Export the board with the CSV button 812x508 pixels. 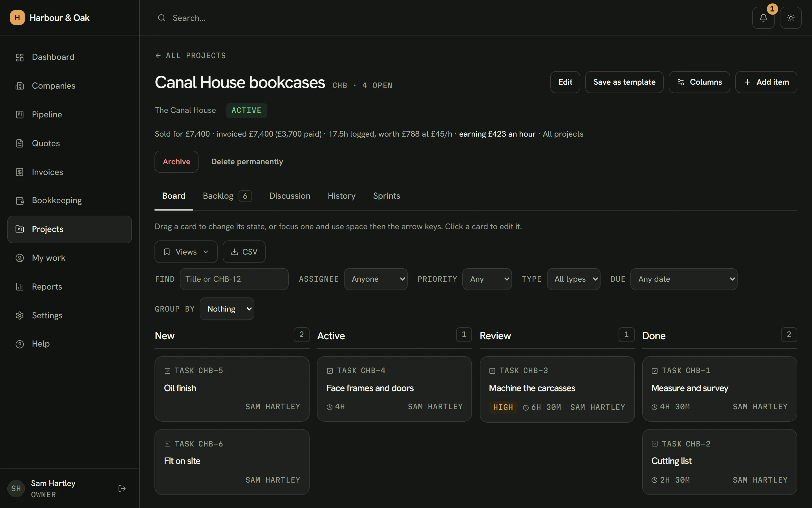tap(244, 252)
